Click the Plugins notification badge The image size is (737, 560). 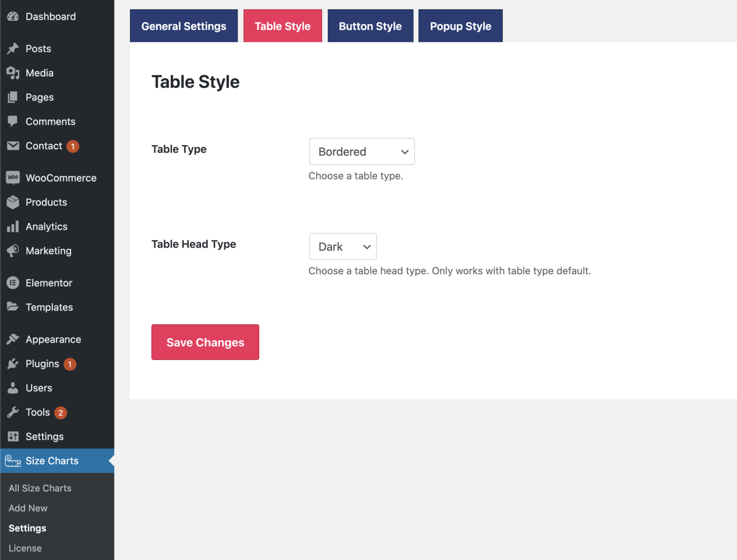[x=70, y=364]
